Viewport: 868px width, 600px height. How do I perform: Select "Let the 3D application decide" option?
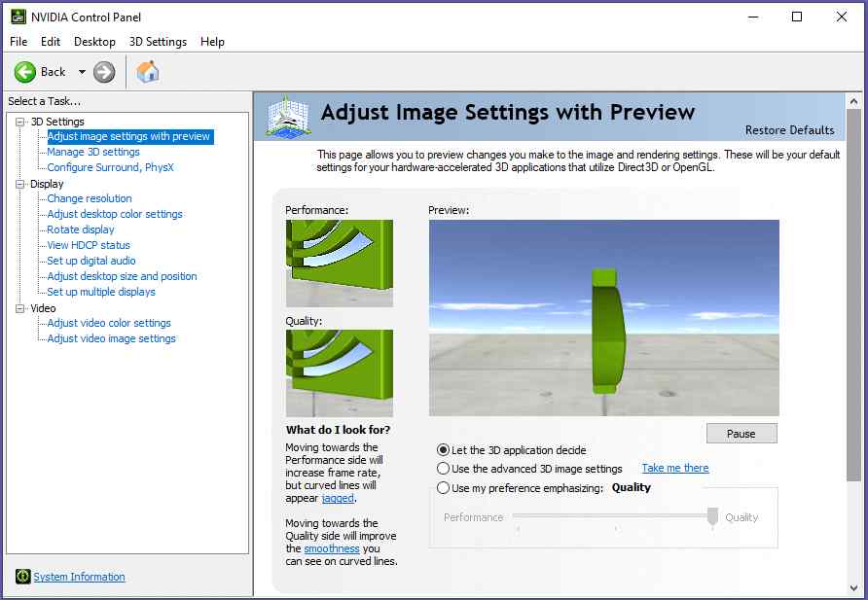tap(444, 450)
